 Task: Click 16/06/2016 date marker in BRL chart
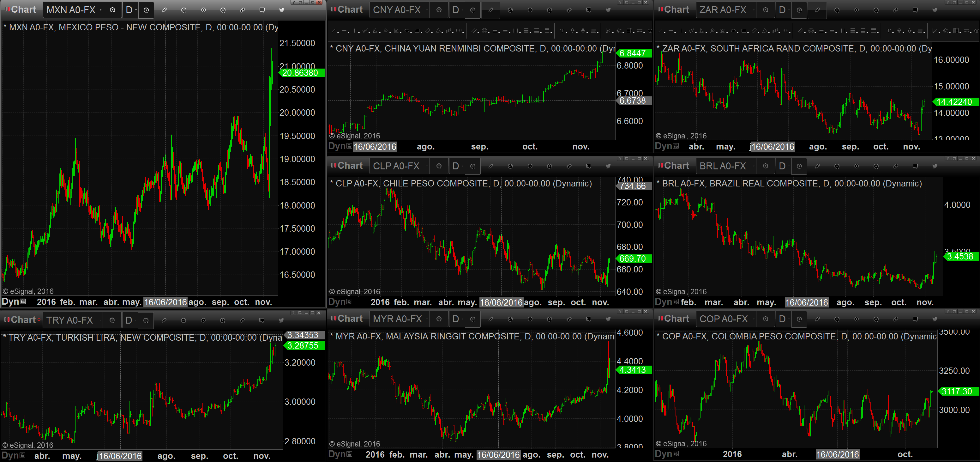tap(807, 302)
